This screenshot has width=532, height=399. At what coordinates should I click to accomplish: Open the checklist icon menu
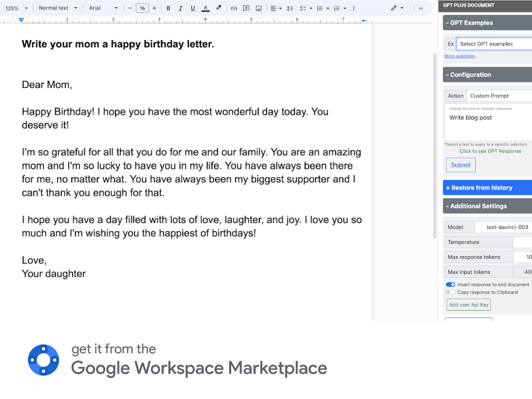(x=303, y=8)
